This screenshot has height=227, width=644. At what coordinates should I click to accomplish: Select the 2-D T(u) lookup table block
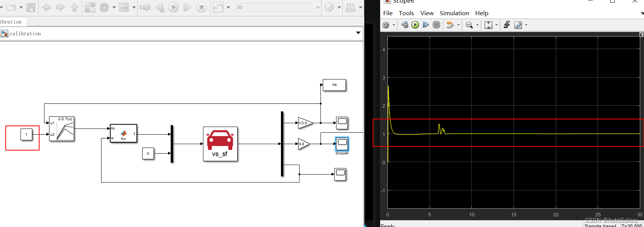tap(62, 129)
